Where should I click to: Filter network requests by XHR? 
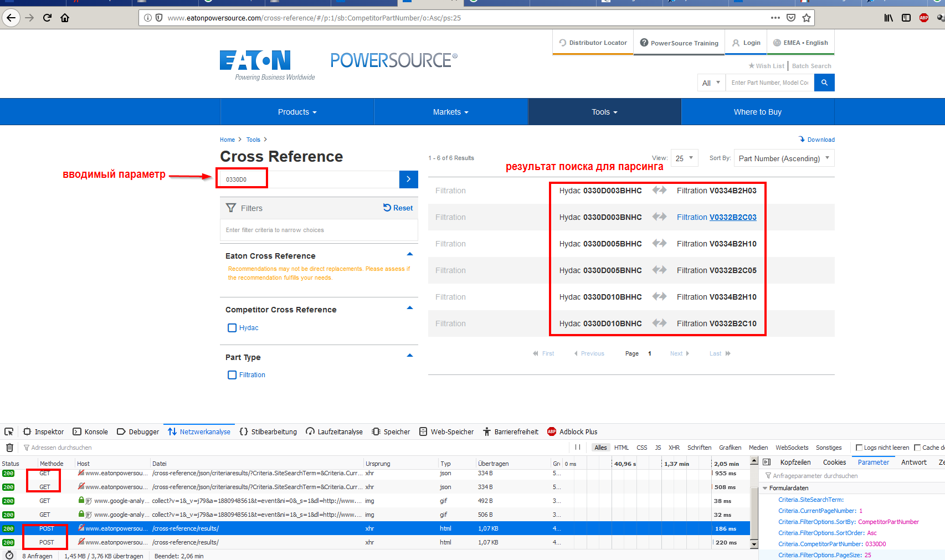click(x=674, y=448)
